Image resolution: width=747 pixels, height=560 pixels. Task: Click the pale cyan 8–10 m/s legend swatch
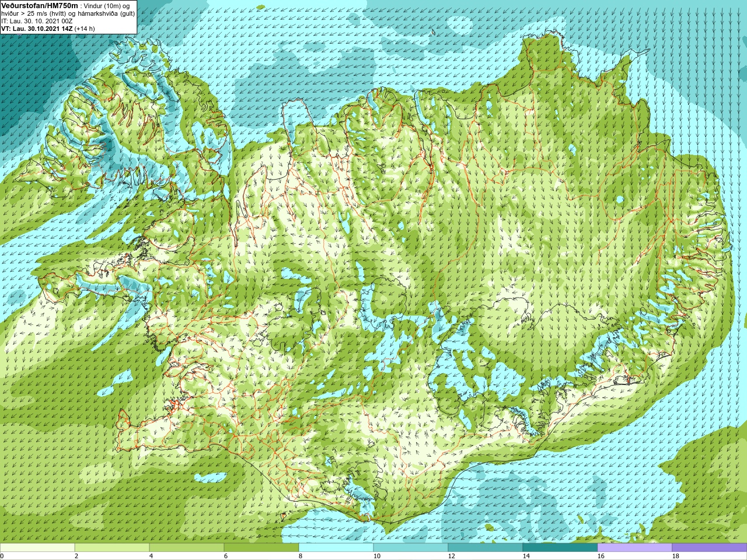(x=336, y=548)
